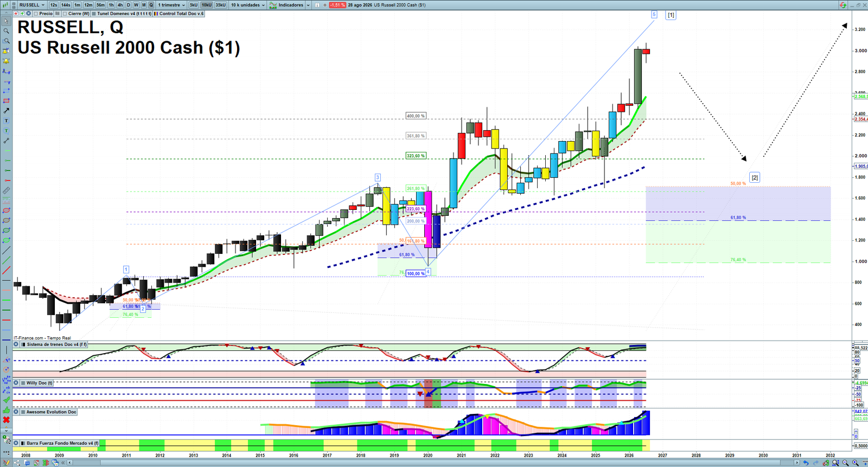Viewport: 868px width, 467px height.
Task: Click the undo arrow in bottom toolbar
Action: click(806, 463)
